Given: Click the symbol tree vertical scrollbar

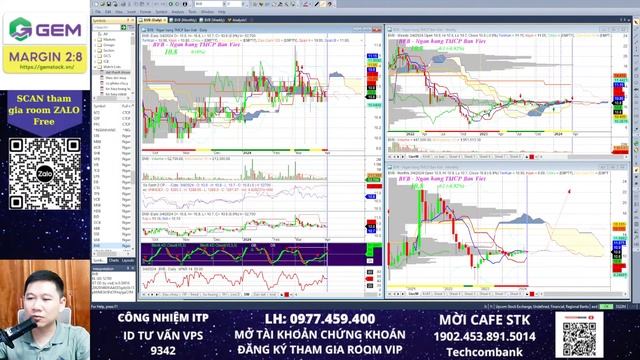Looking at the screenshot, I should (x=133, y=63).
